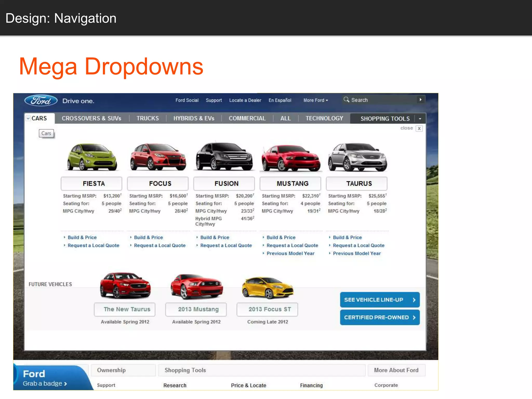Request a Local Quote for Focus
532x399 pixels.
click(159, 245)
